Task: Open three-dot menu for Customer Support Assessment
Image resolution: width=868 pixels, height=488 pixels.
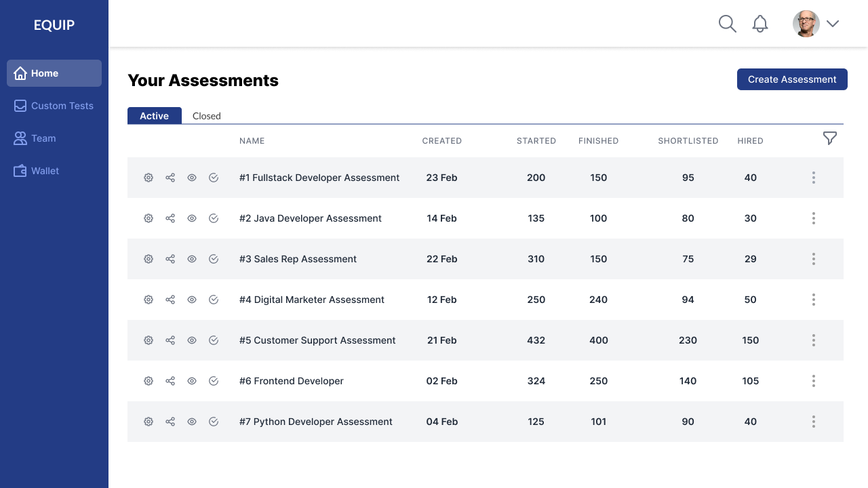Action: pos(813,340)
